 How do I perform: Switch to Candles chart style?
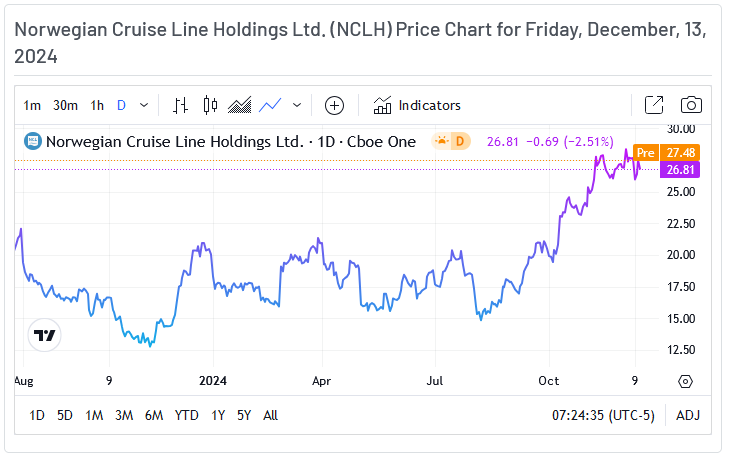(210, 105)
